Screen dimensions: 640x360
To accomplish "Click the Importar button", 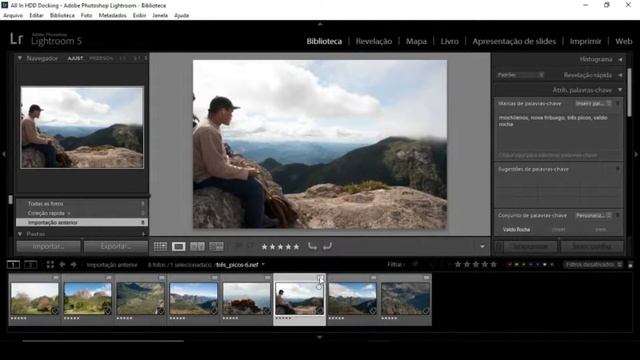I will click(48, 246).
